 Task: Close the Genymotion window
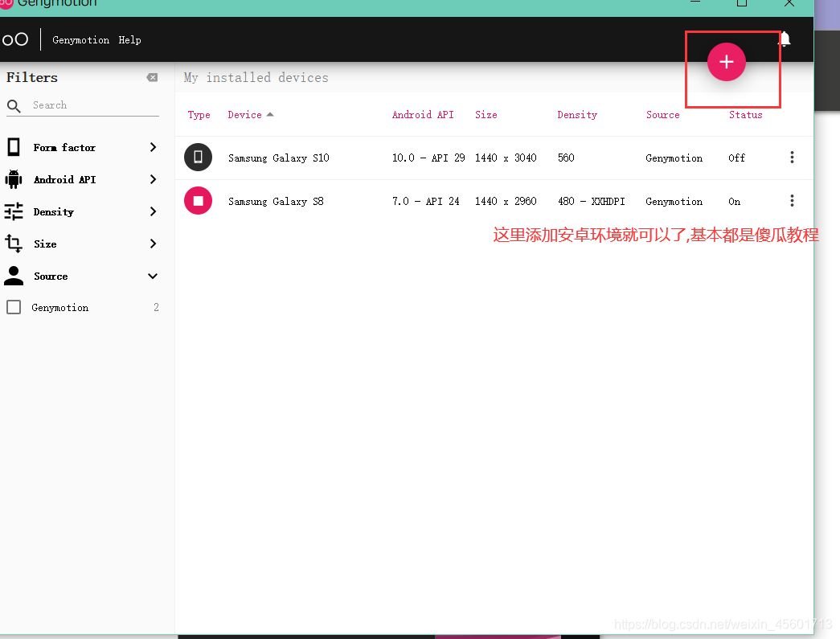[789, 2]
